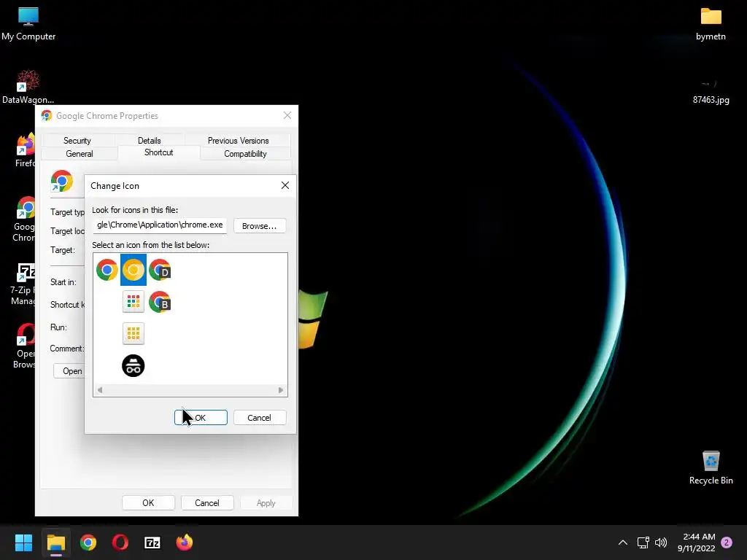
Task: Click the network tray icon
Action: pyautogui.click(x=643, y=542)
